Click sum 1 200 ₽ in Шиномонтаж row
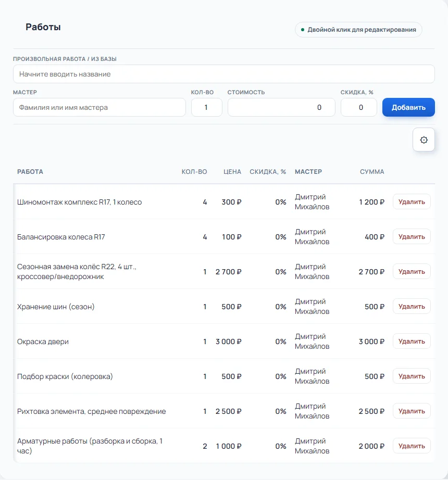 click(x=372, y=202)
